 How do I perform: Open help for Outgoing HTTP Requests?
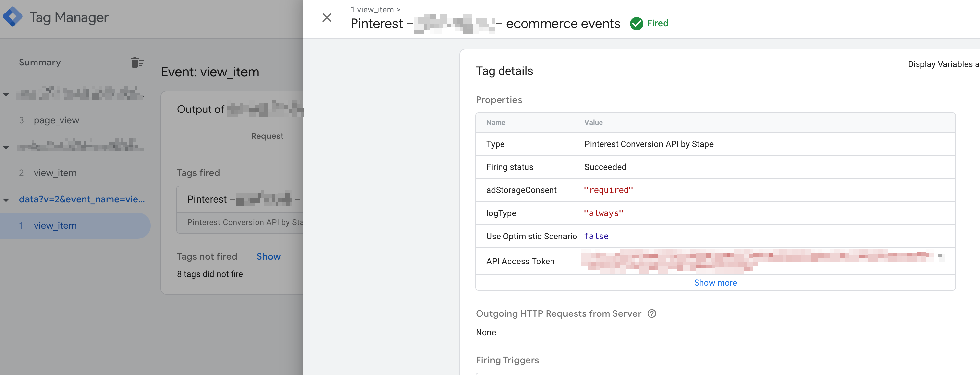(652, 314)
